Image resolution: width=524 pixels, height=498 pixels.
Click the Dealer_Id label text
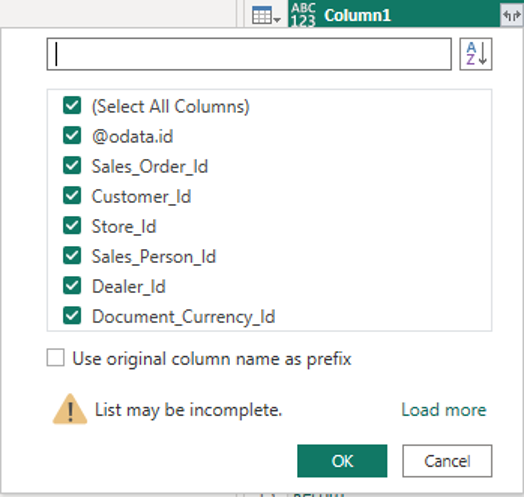(x=129, y=286)
